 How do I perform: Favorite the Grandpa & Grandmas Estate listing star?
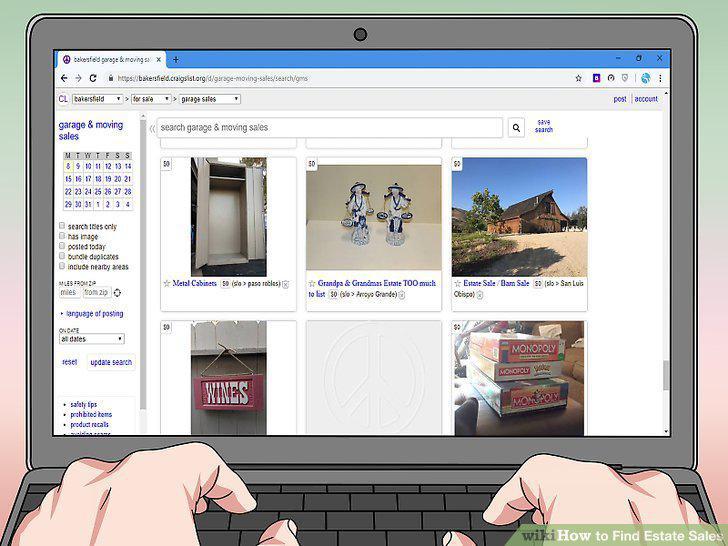(x=312, y=283)
